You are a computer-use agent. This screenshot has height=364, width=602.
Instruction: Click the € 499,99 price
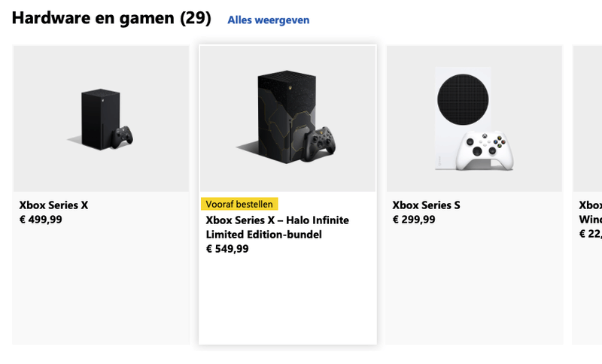[41, 220]
